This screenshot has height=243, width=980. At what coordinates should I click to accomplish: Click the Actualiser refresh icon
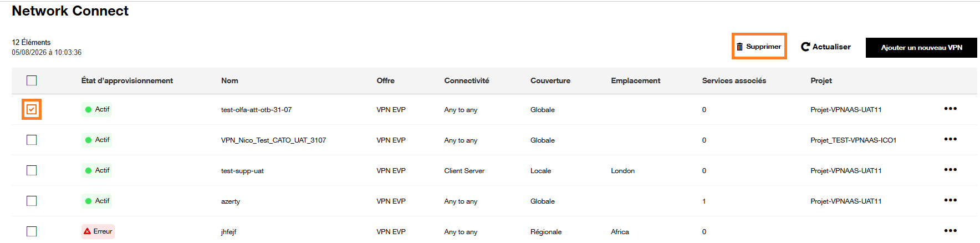805,47
